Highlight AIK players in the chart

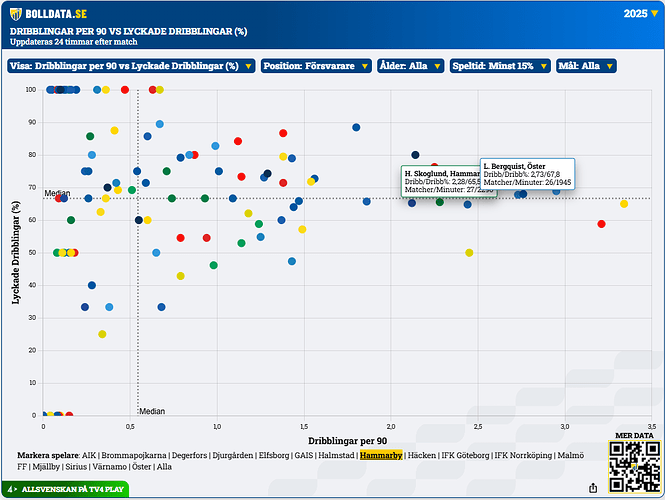(91, 455)
